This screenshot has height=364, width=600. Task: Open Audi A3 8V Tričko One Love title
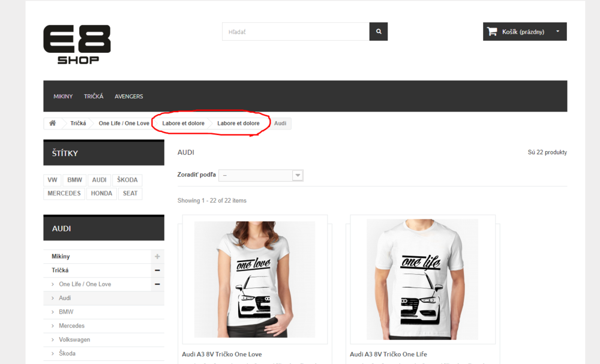point(222,354)
